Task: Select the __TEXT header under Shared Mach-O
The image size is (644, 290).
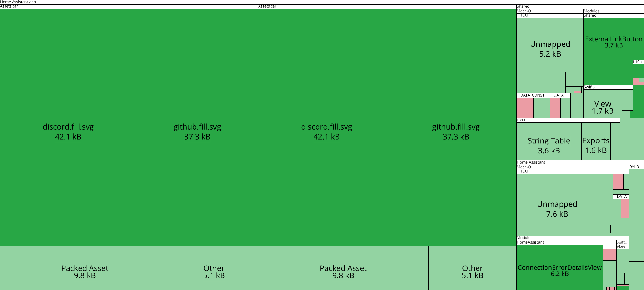Action: (550, 15)
